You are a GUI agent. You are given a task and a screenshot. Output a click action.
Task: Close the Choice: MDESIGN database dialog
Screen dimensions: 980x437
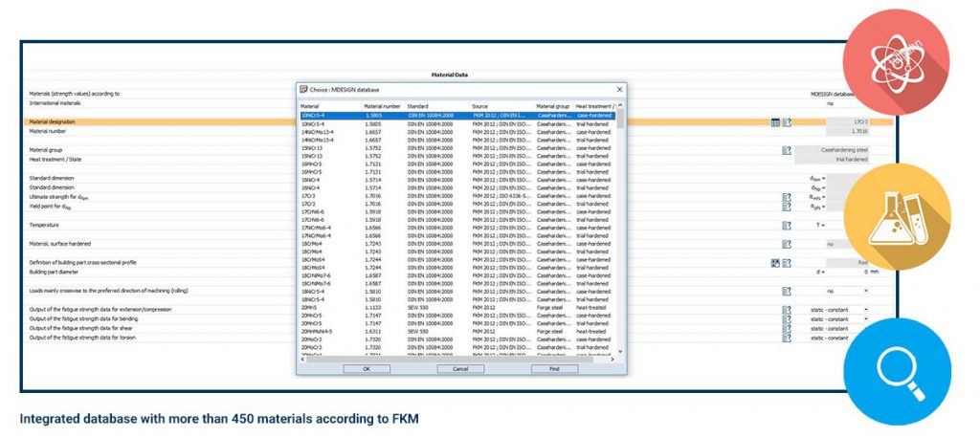[618, 89]
